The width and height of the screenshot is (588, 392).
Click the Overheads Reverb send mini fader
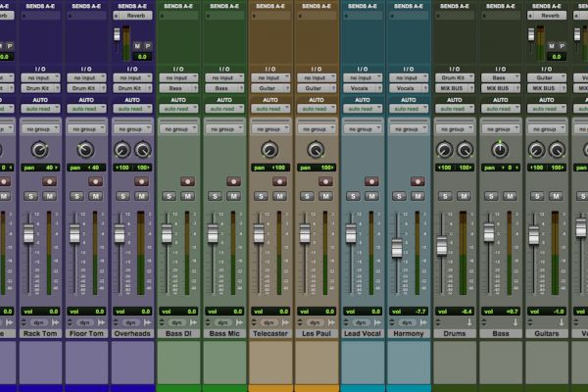click(117, 35)
